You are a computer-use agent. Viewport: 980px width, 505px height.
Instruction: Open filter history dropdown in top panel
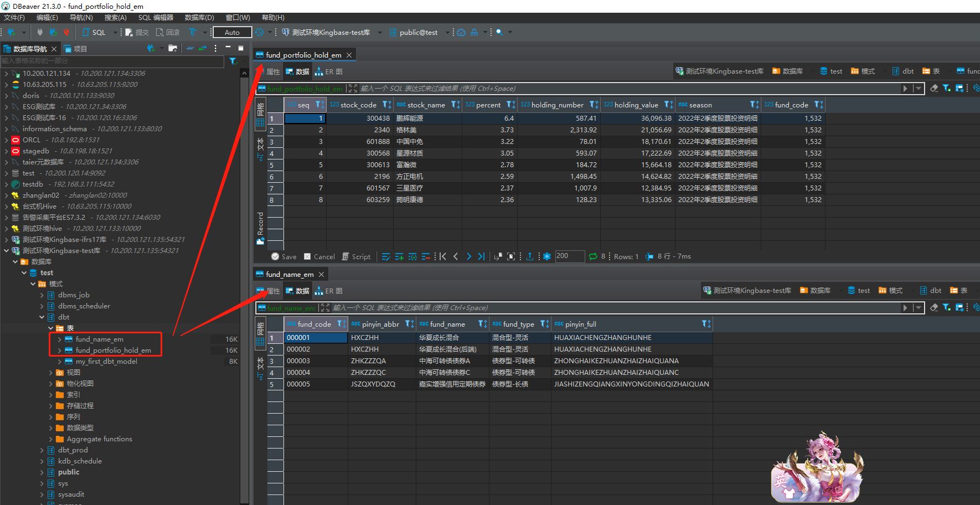click(919, 88)
